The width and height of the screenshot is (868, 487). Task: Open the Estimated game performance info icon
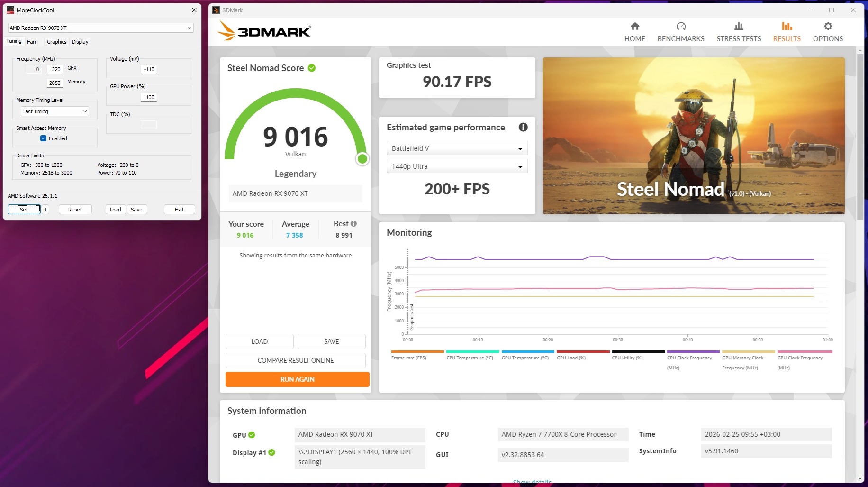coord(523,127)
